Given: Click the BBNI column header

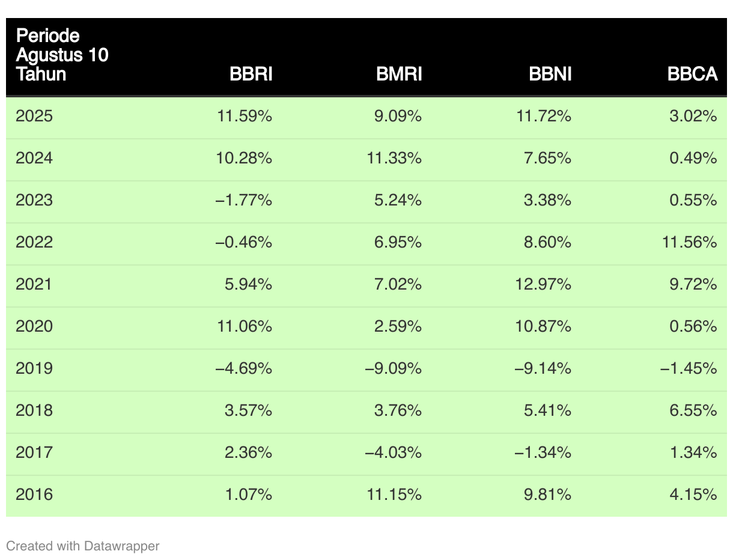Looking at the screenshot, I should (x=550, y=74).
